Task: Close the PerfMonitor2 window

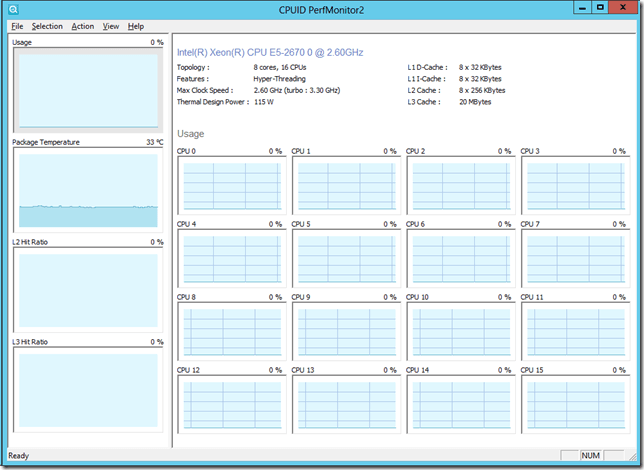Action: [623, 7]
